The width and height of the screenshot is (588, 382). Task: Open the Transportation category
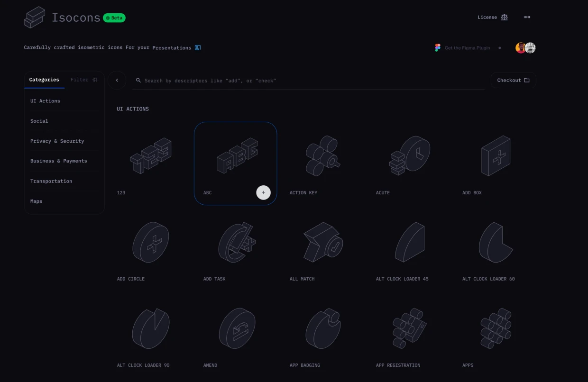[x=51, y=181]
